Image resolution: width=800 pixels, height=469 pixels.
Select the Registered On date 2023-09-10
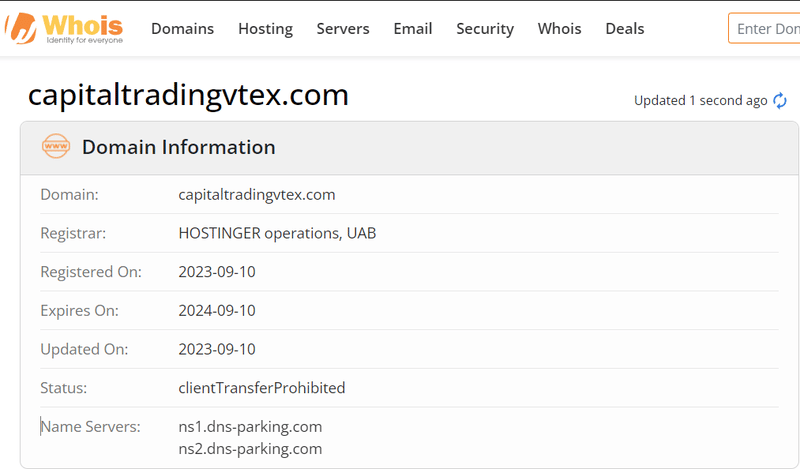(x=217, y=271)
